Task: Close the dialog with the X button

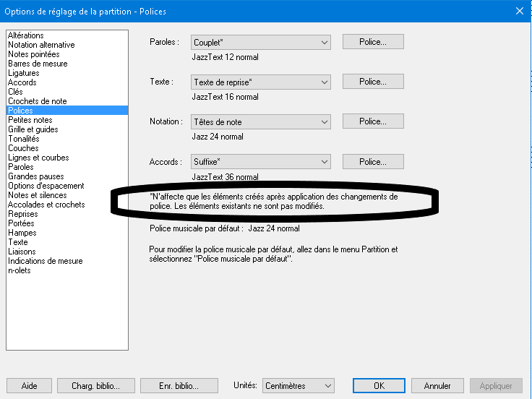Action: [519, 10]
